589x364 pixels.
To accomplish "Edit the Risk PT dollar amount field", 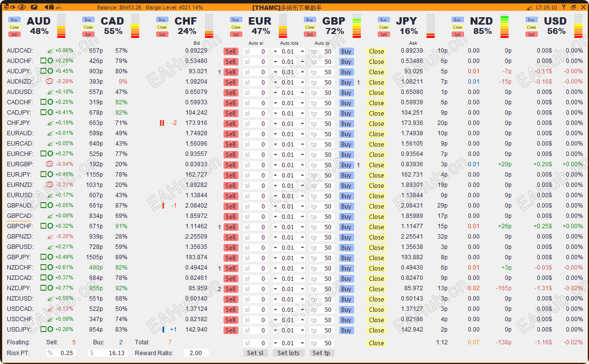I will pos(108,353).
